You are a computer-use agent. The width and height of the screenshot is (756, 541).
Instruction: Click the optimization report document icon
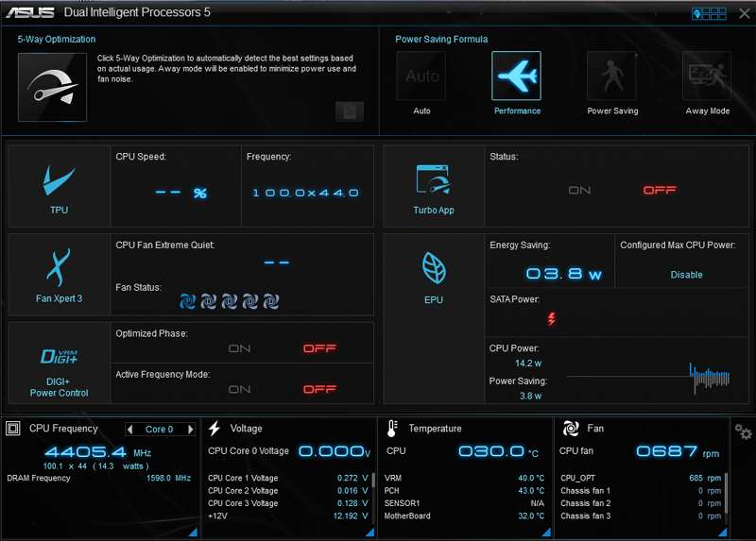[x=349, y=111]
